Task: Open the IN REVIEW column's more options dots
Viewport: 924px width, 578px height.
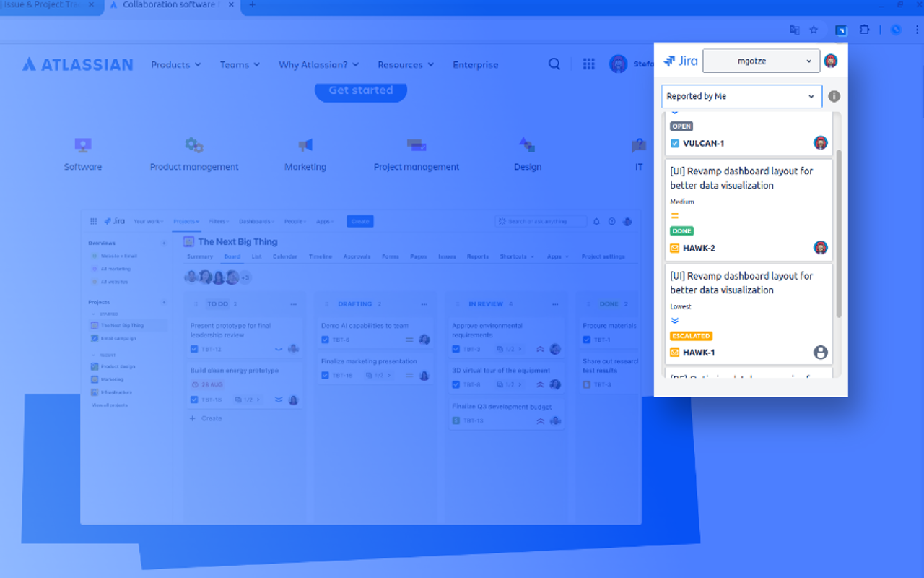Action: [554, 304]
